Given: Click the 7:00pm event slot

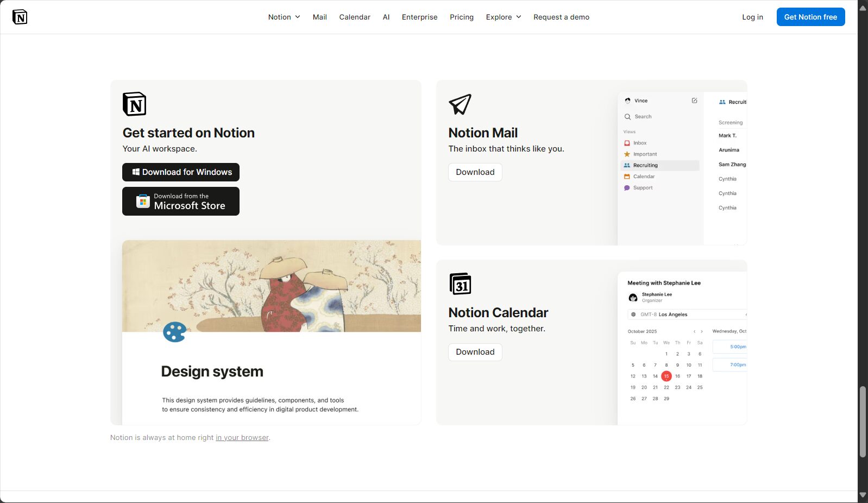Looking at the screenshot, I should coord(729,364).
